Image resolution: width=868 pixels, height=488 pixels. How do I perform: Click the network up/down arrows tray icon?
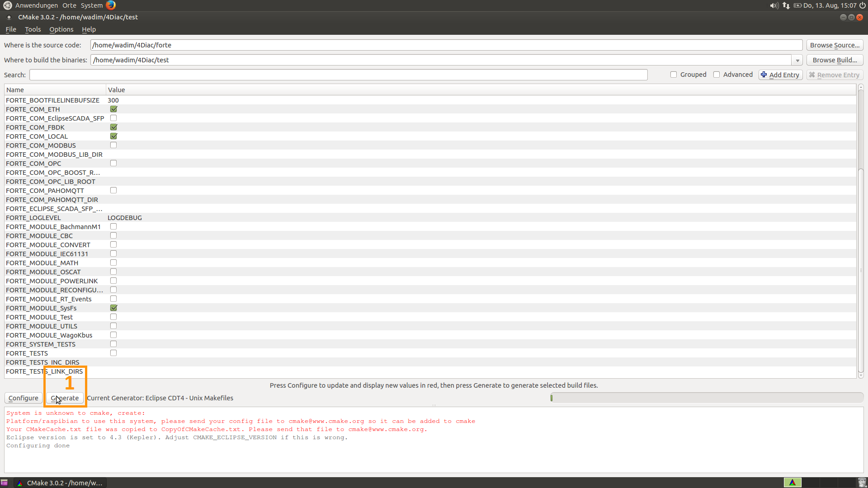pos(786,5)
